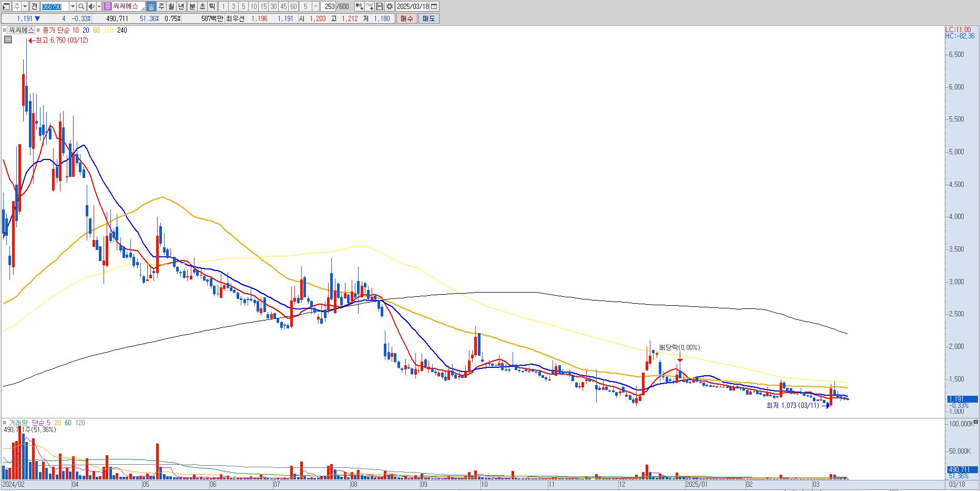This screenshot has width=980, height=491.
Task: Click the 배당락(0,00%) marker on chart
Action: click(679, 347)
